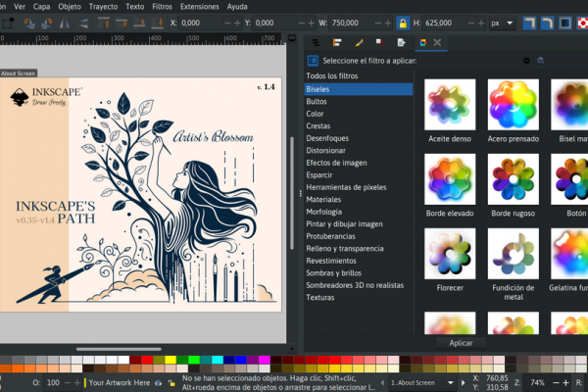Click the display mode icon above scrollbar
Screen dimensions: 588x392
(292, 38)
